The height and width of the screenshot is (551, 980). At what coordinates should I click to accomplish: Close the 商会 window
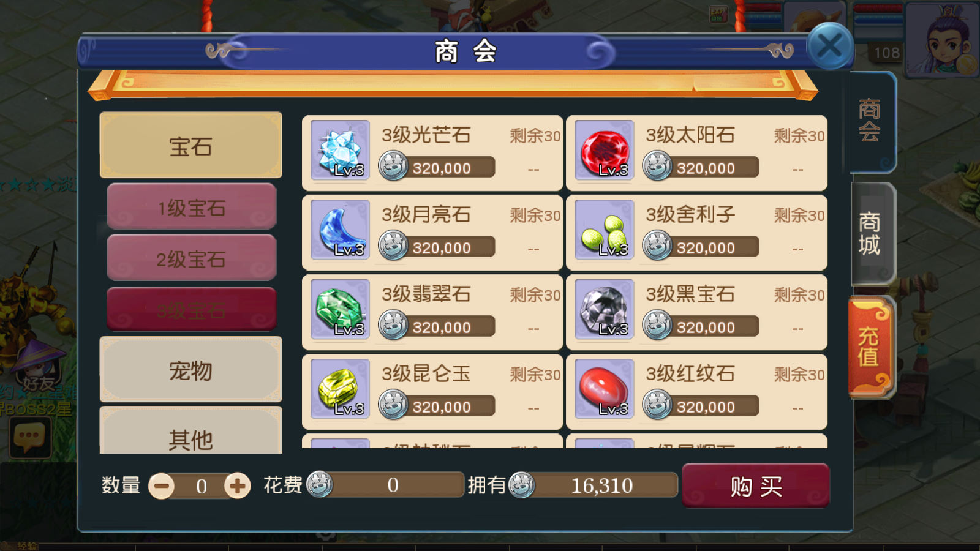830,46
